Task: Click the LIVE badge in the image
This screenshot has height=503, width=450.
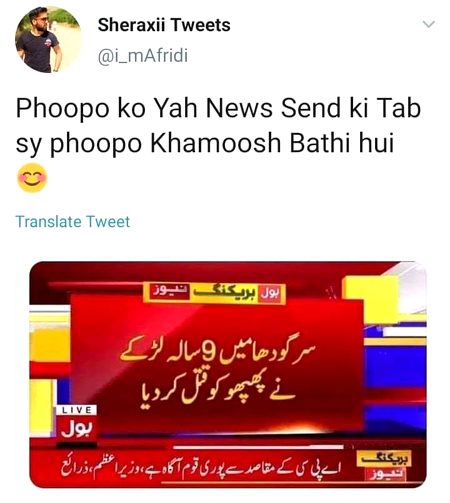Action: point(76,410)
